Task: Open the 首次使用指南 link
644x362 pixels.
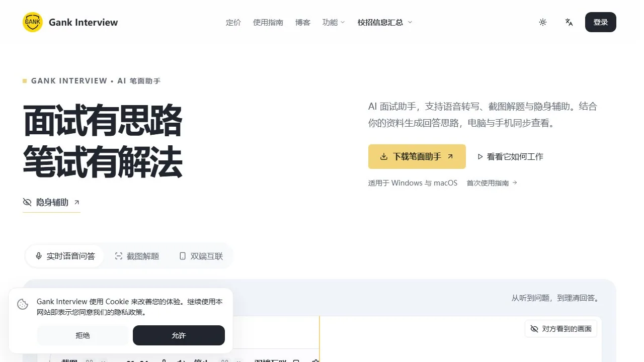Action: click(x=492, y=183)
